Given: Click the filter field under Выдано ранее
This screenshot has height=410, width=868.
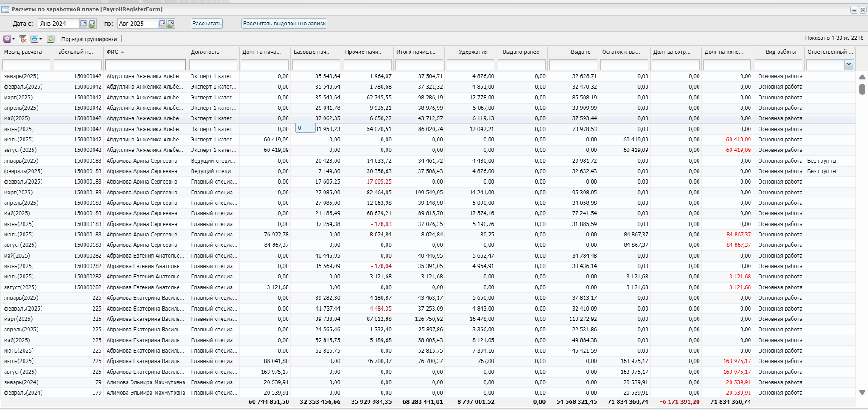Looking at the screenshot, I should tap(521, 65).
